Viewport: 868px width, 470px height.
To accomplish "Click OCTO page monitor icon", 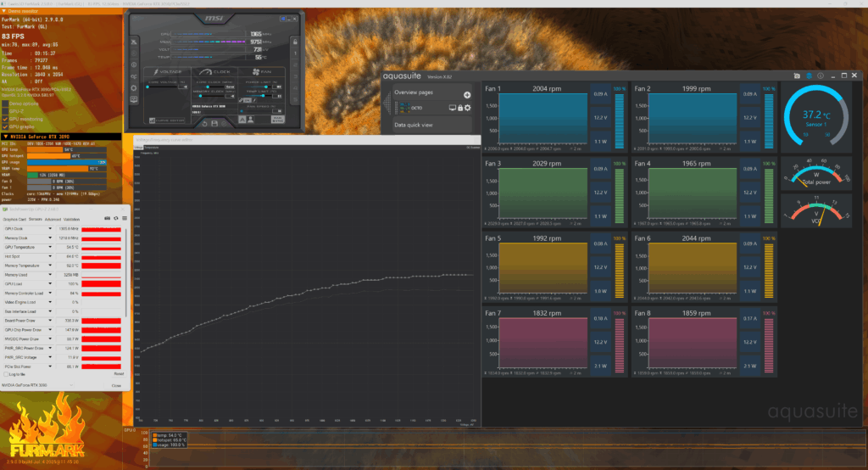I will click(453, 108).
